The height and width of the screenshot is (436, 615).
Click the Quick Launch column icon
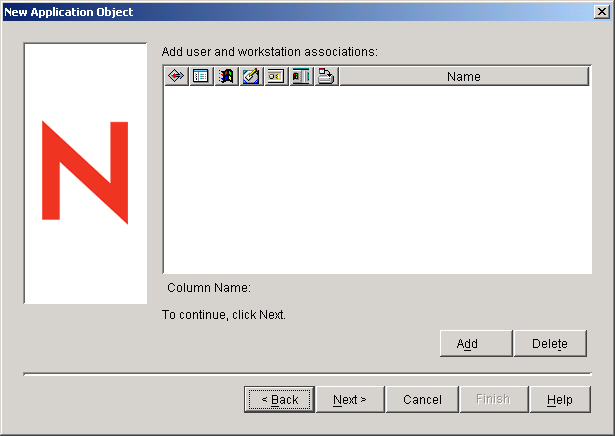click(x=302, y=76)
